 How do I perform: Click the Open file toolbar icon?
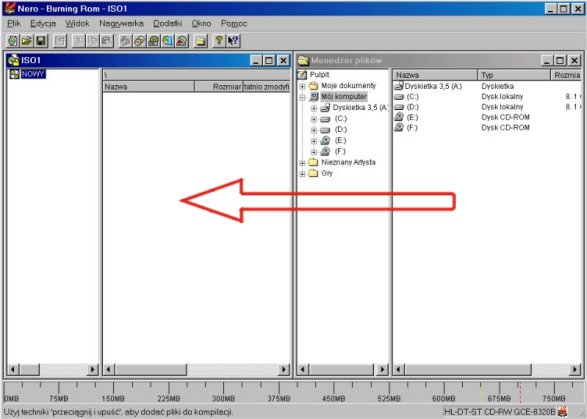click(x=26, y=41)
